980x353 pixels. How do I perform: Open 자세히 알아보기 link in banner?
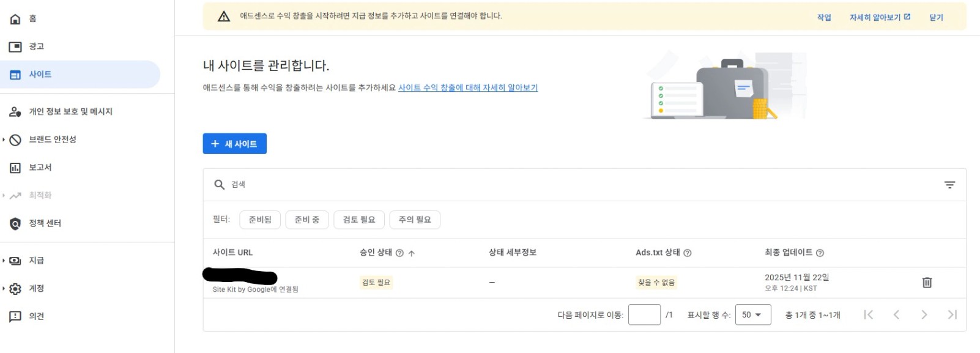pyautogui.click(x=880, y=17)
